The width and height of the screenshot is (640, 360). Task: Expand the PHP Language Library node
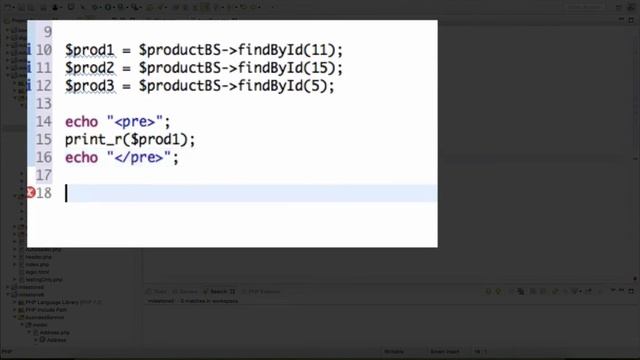pos(15,302)
